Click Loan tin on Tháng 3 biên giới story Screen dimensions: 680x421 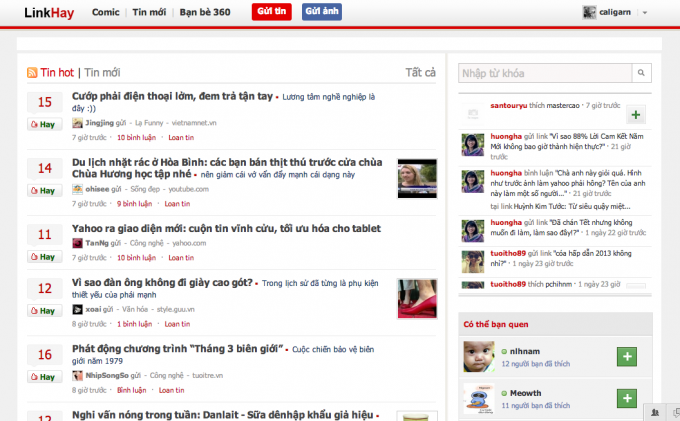171,390
